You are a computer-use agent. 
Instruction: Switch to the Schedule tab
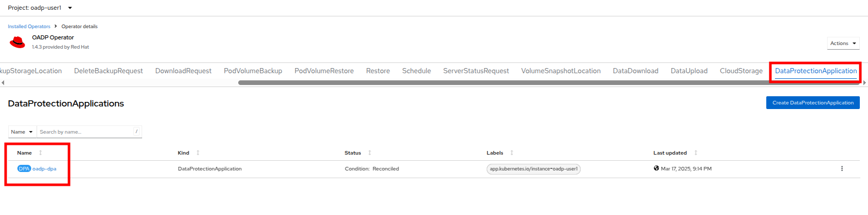tap(417, 71)
